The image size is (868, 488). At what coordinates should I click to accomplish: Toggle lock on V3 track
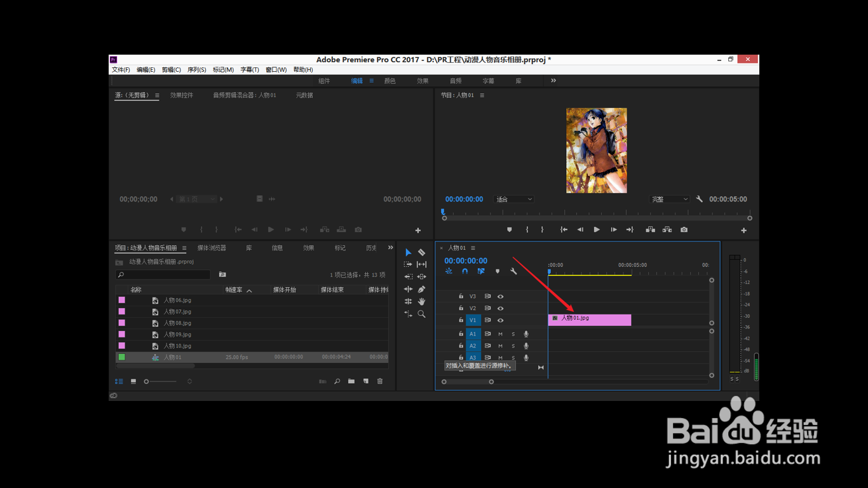461,296
